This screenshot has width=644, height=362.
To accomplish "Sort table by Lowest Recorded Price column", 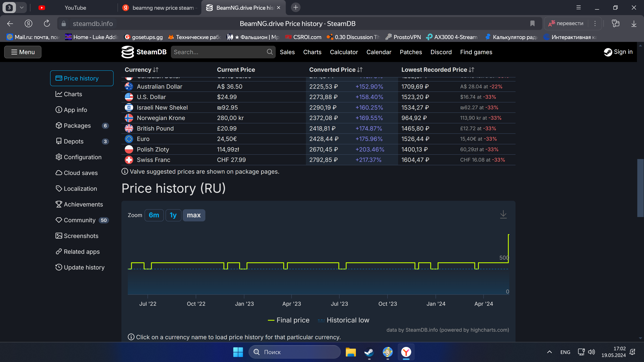I will tap(438, 70).
